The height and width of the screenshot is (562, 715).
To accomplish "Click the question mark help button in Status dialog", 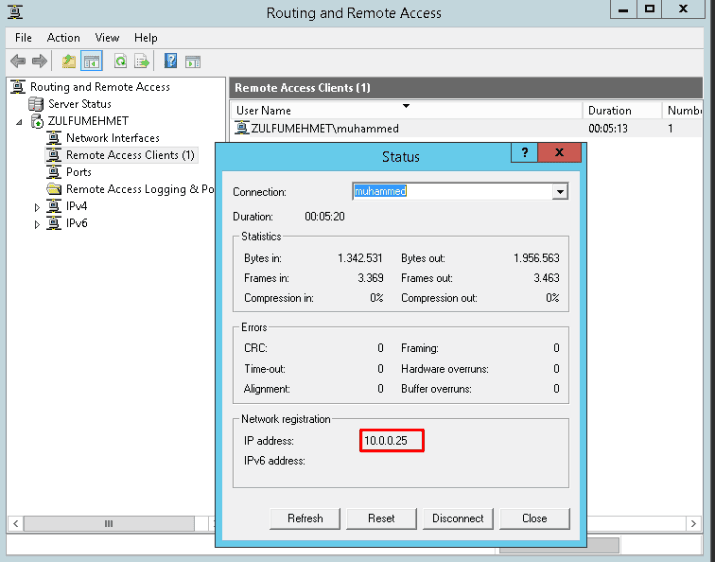I will pyautogui.click(x=524, y=152).
